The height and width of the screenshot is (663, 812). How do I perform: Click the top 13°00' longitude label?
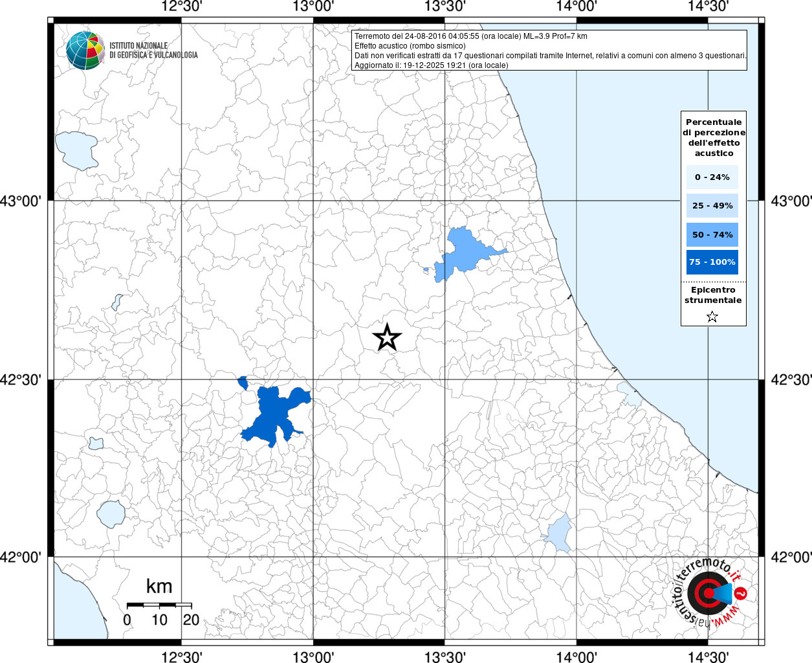314,6
